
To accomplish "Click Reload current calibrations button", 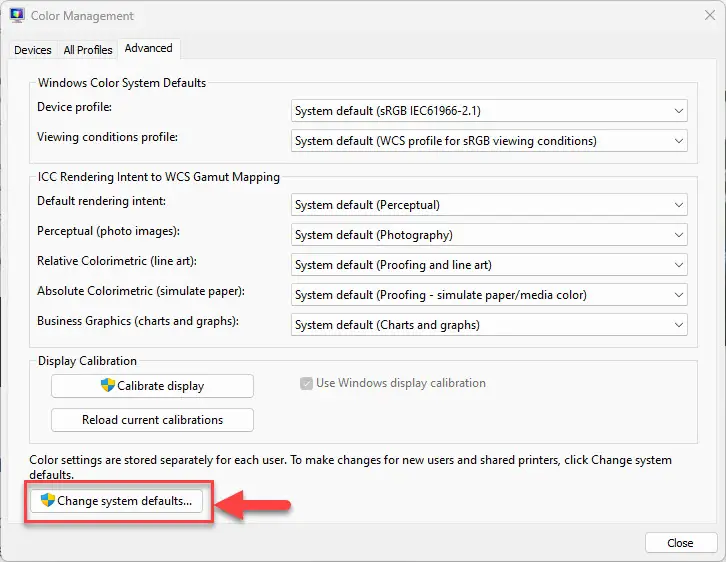I will click(x=152, y=419).
